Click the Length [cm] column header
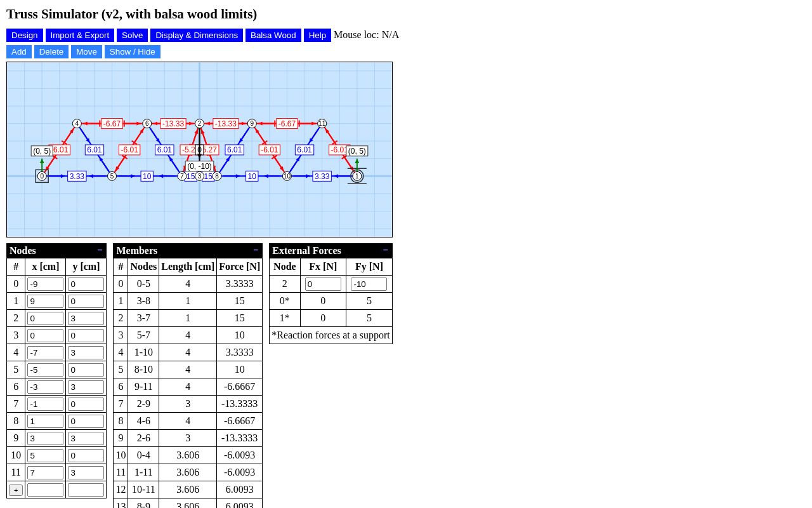Image resolution: width=812 pixels, height=508 pixels. (x=188, y=267)
